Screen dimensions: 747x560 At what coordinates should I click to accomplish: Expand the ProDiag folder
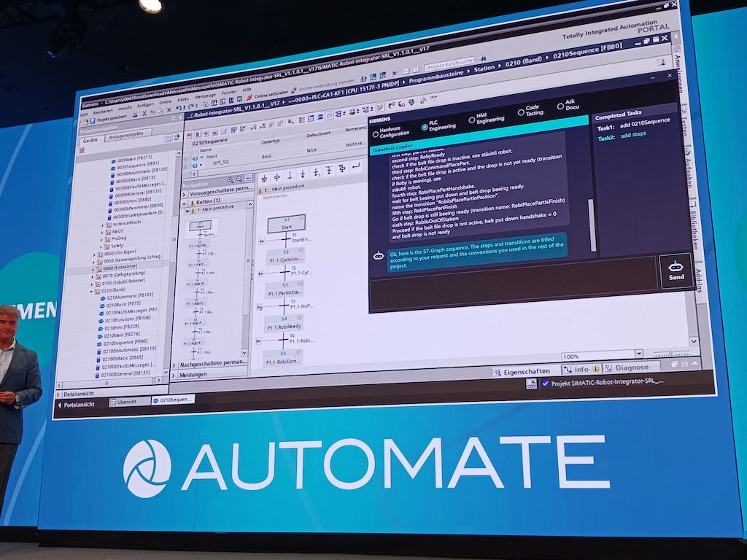102,239
